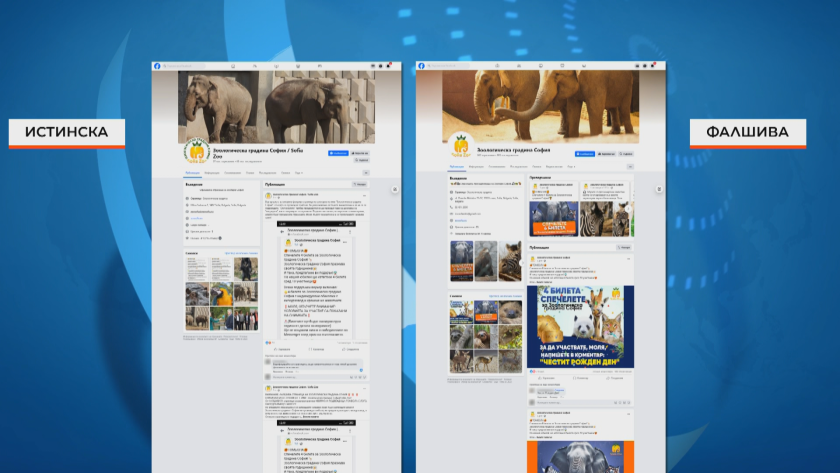Select the 'Публикации' tab on the ИСТИНСКА page
The height and width of the screenshot is (473, 840).
(x=192, y=173)
